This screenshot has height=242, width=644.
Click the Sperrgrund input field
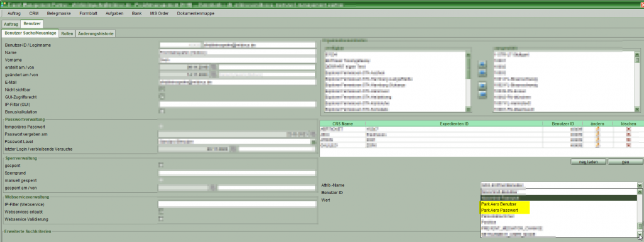click(237, 173)
